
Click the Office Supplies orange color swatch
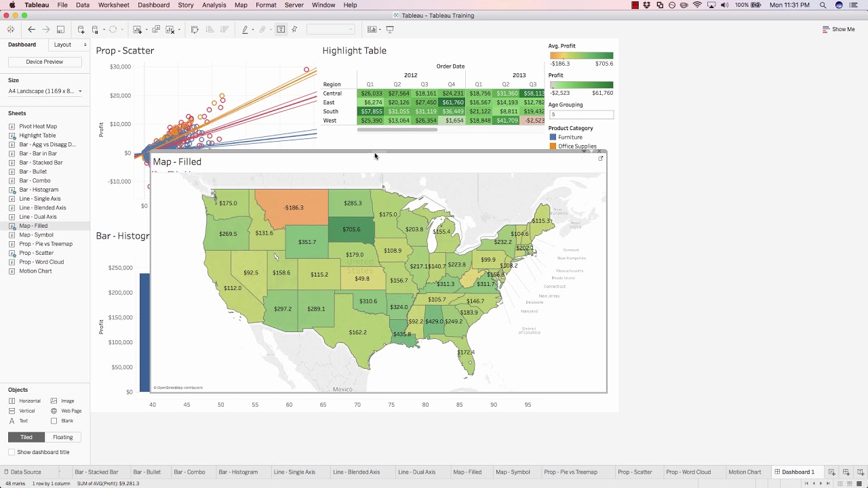[x=553, y=146]
